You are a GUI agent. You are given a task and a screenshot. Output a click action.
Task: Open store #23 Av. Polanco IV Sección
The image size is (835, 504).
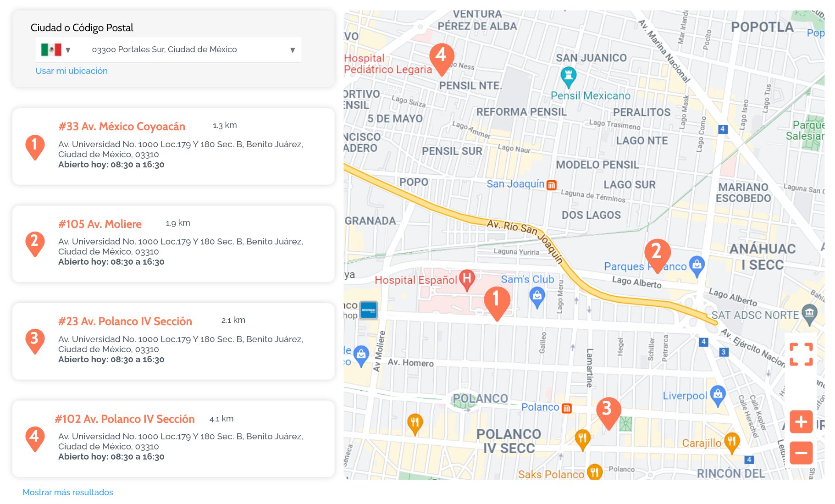click(125, 321)
